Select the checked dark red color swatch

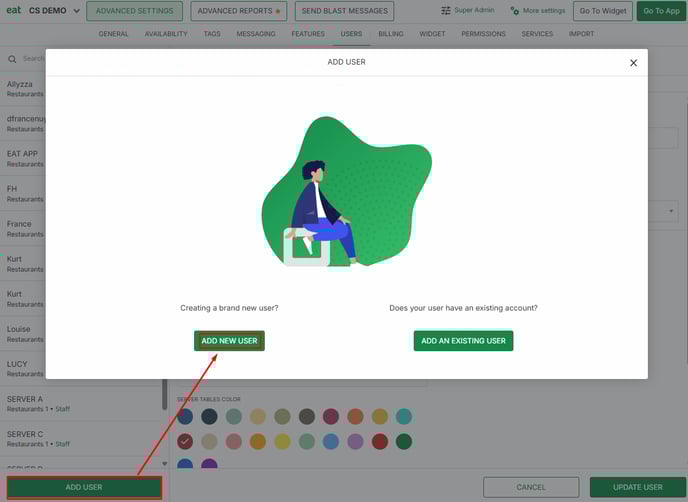(185, 441)
